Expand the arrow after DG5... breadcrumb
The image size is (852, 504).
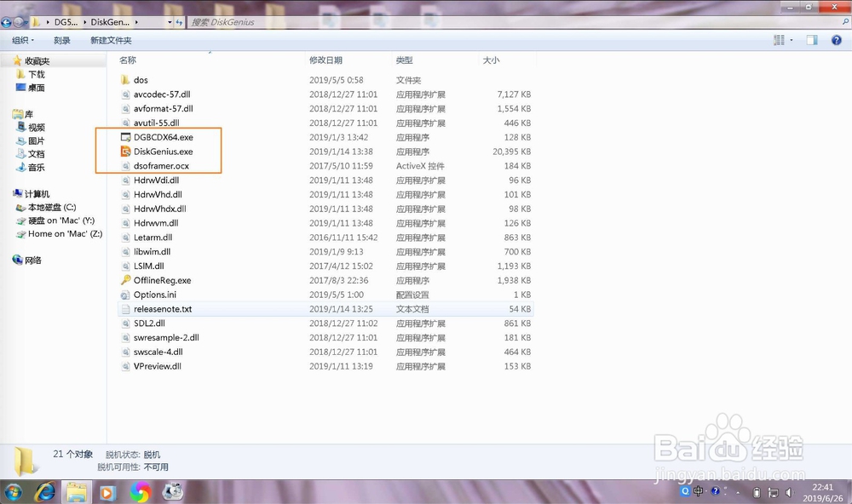tap(86, 22)
